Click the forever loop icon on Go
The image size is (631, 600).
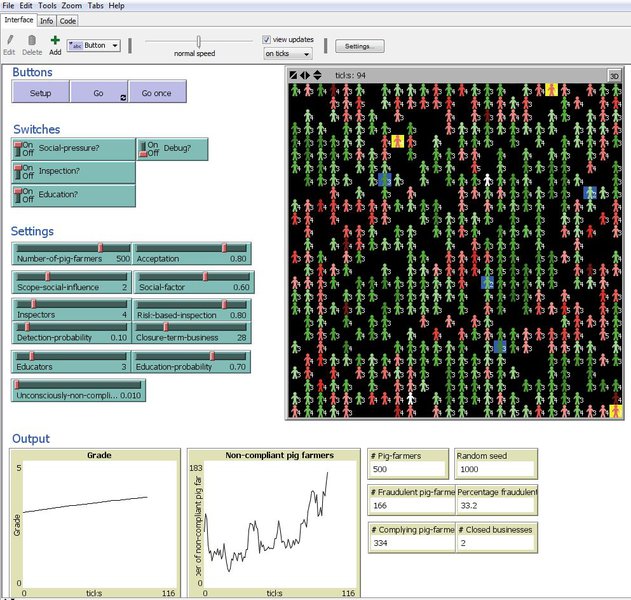pyautogui.click(x=123, y=97)
